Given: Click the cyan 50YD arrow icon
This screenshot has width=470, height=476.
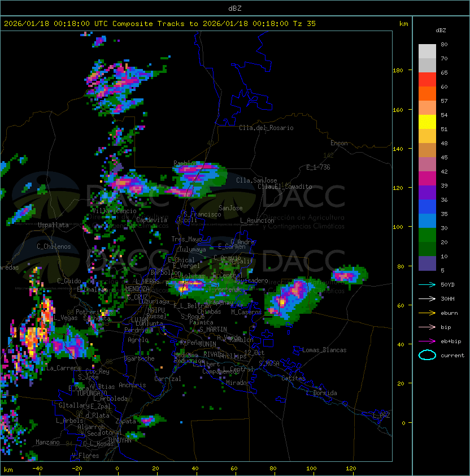Looking at the screenshot, I should (427, 285).
